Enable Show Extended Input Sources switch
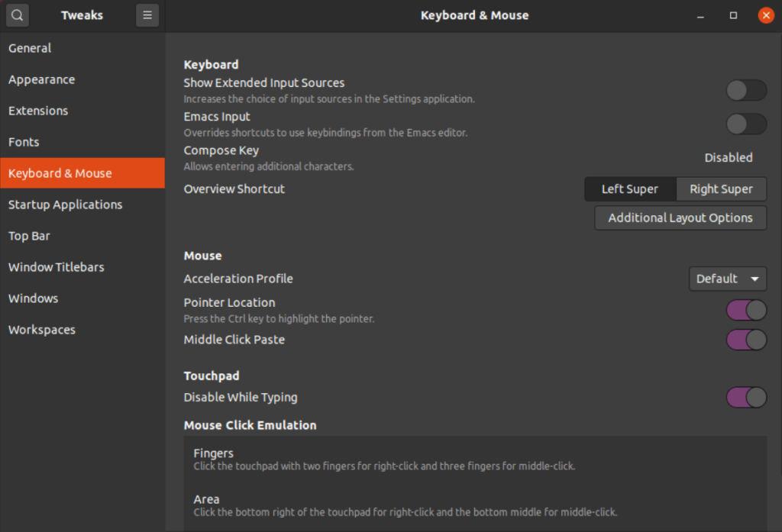This screenshot has width=782, height=532. tap(745, 91)
